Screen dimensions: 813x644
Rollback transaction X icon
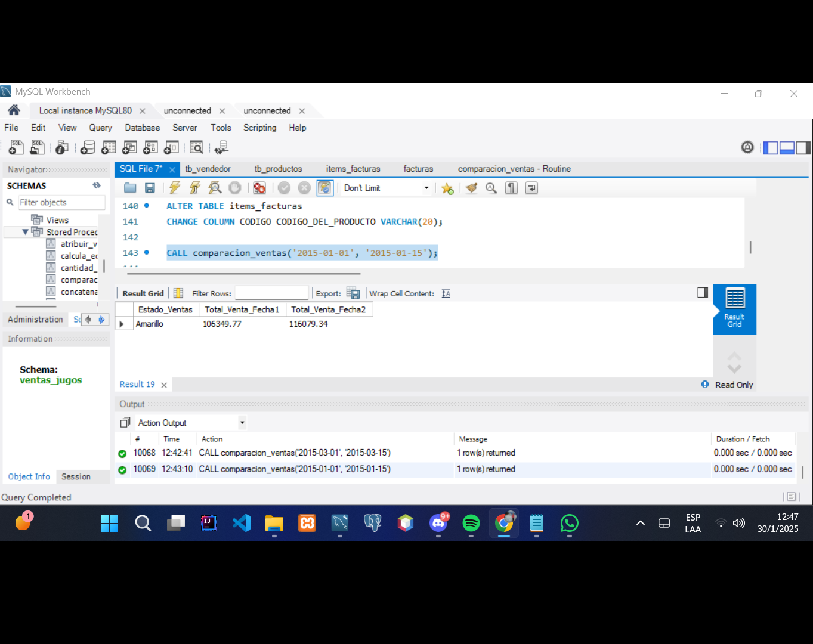tap(304, 188)
